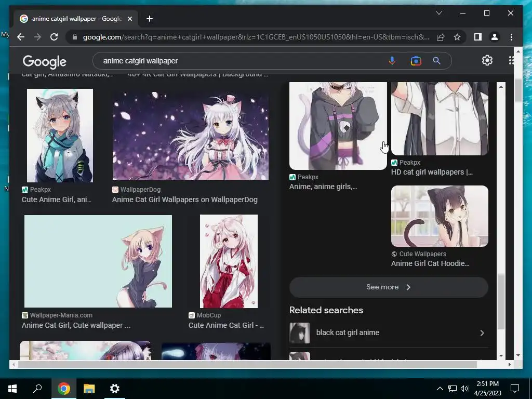Open File Explorer from the taskbar

pos(89,389)
